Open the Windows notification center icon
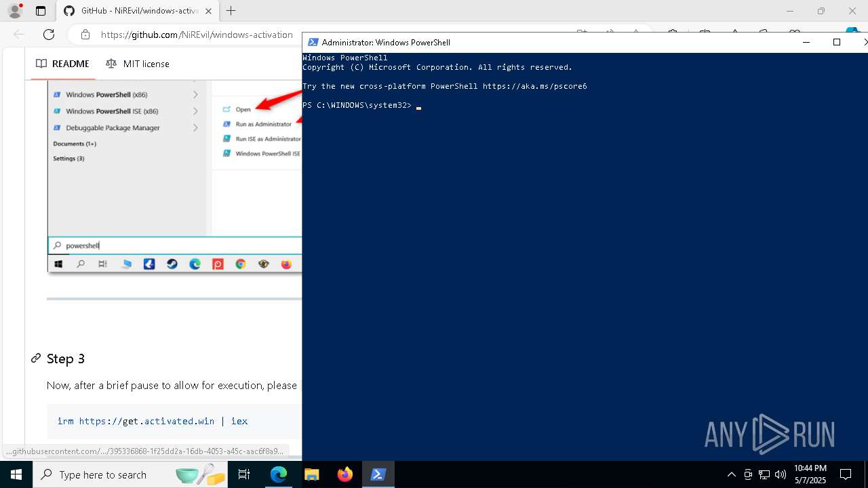Viewport: 868px width, 488px height. point(846,474)
